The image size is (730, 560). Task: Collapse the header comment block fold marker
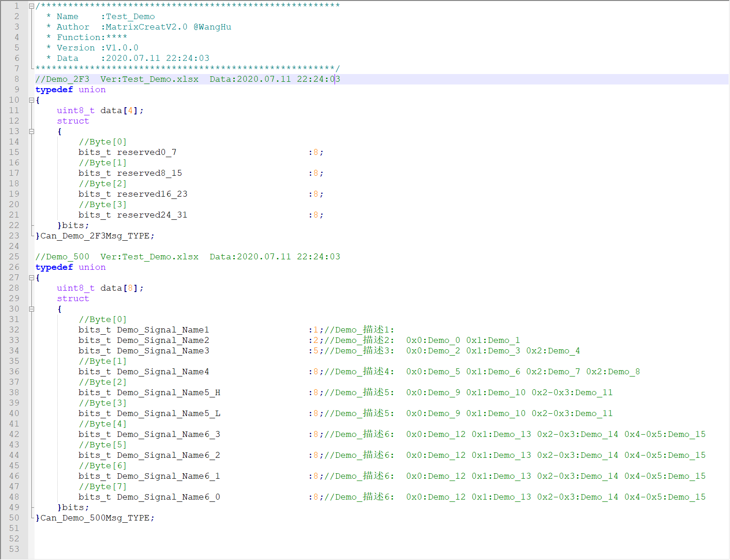pos(31,6)
